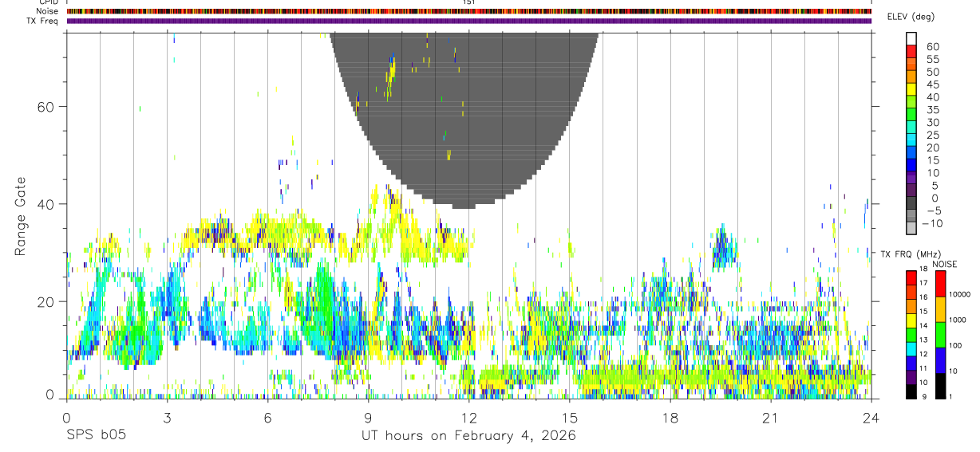Click the '10000' label on NOISE scale

coord(958,295)
